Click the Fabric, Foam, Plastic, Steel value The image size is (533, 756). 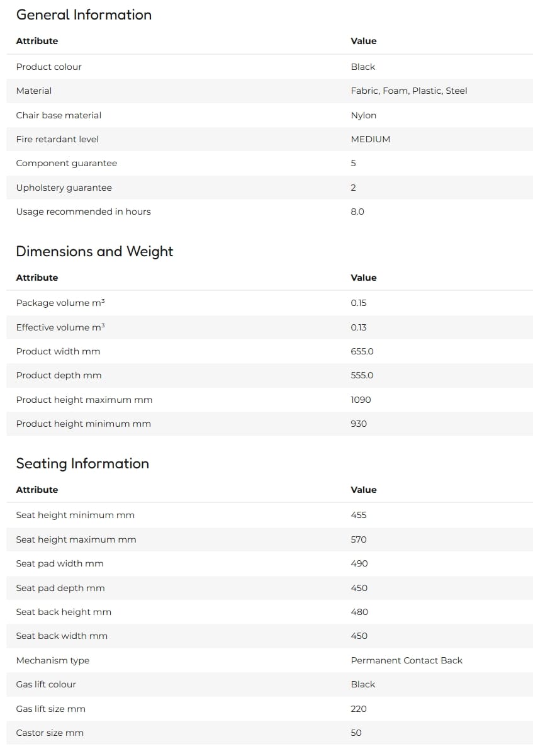(x=409, y=91)
